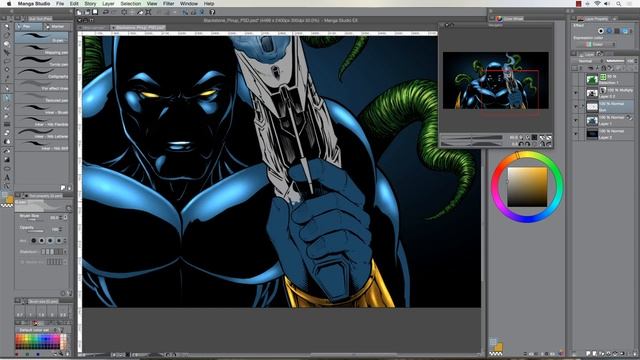The width and height of the screenshot is (640, 360).
Task: Switch to Pen tab in Sub Tool panel
Action: tap(29, 27)
